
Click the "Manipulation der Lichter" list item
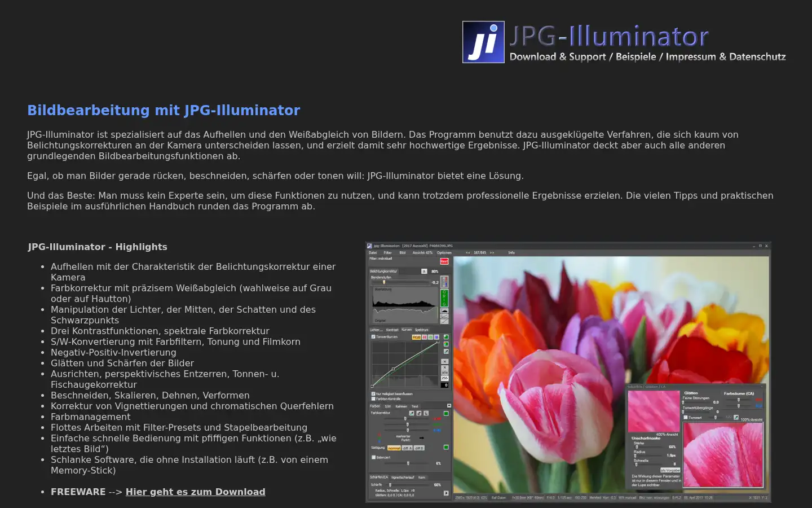pos(183,315)
